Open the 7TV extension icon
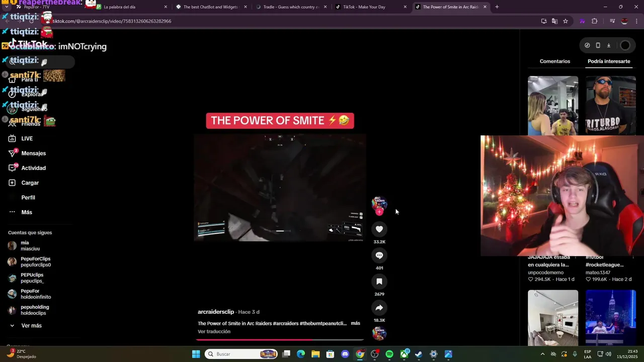 pos(583,21)
